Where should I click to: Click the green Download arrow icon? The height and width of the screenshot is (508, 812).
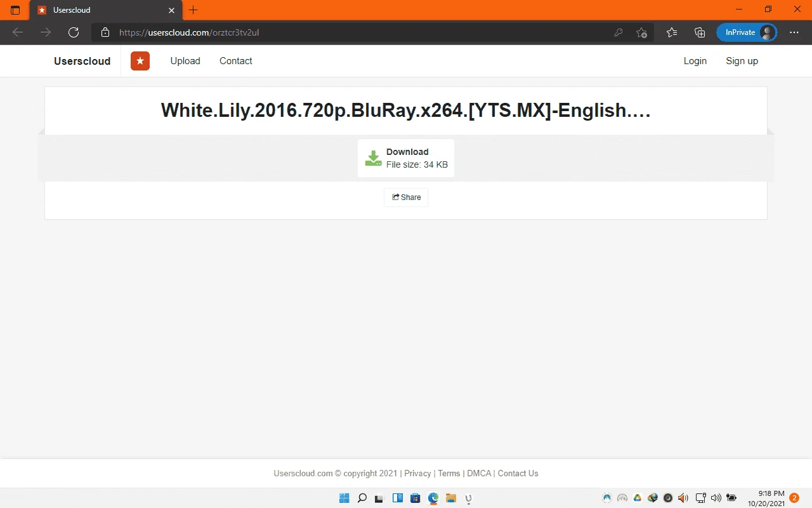point(373,158)
